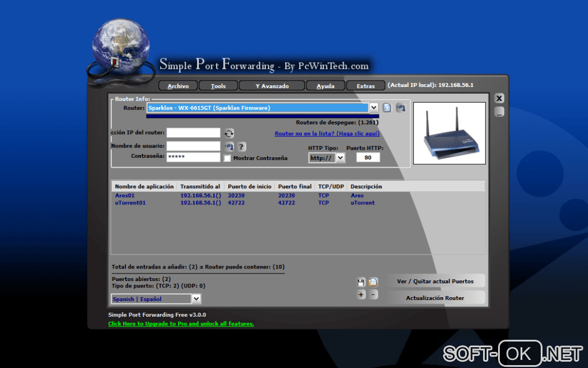Minimize window using button below X
Image resolution: width=588 pixels, height=368 pixels.
click(499, 112)
